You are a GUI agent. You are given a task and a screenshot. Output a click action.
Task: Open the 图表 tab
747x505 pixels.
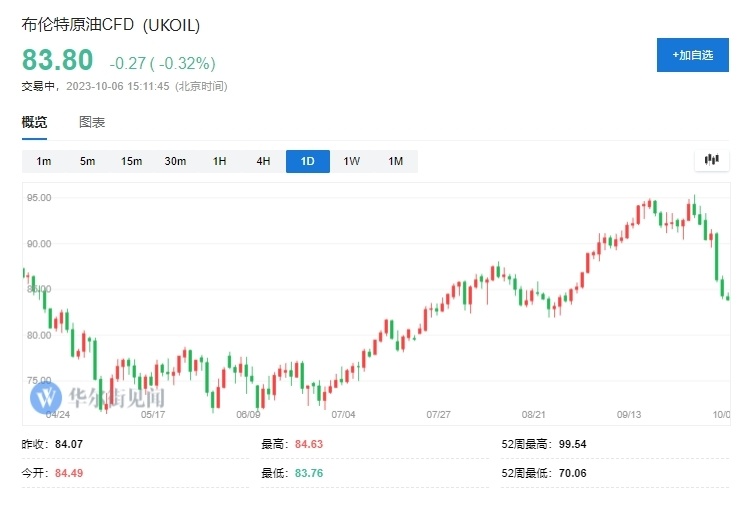point(92,122)
